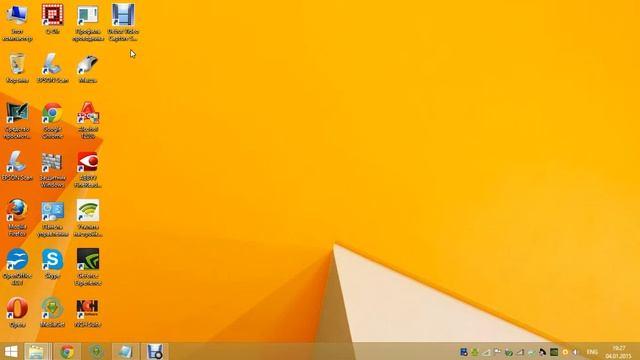
Task: Open the taskbar clock and date
Action: pos(619,352)
